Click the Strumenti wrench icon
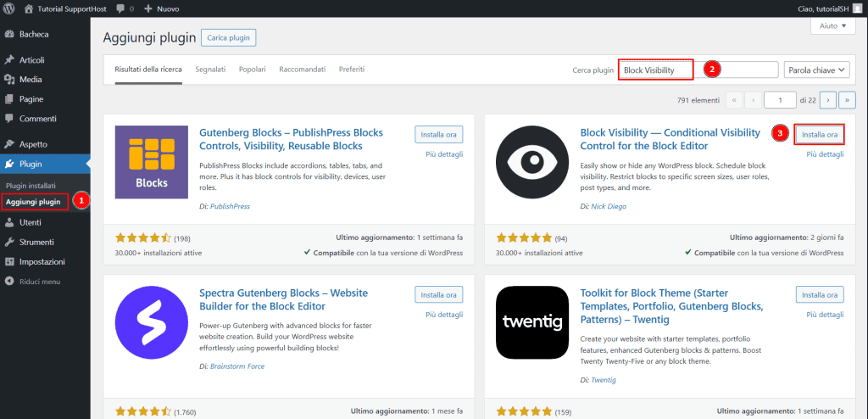This screenshot has height=419, width=868. pos(9,243)
